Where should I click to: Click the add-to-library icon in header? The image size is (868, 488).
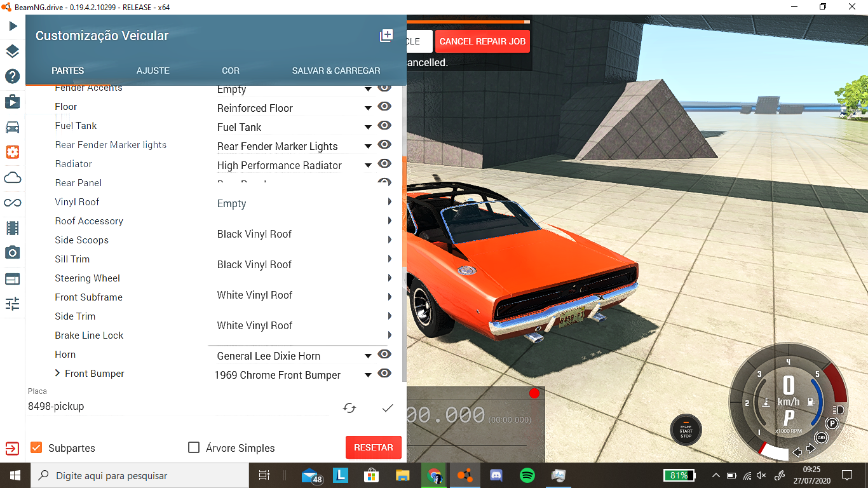386,36
